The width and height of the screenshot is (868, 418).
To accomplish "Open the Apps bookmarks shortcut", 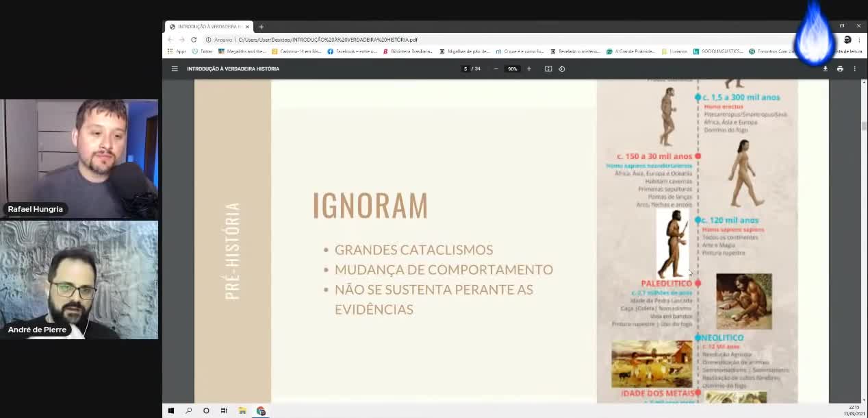I will pos(177,51).
